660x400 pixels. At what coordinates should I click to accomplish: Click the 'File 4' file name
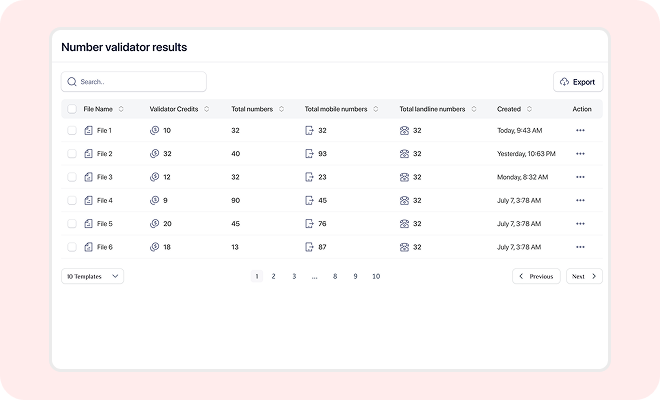point(105,200)
